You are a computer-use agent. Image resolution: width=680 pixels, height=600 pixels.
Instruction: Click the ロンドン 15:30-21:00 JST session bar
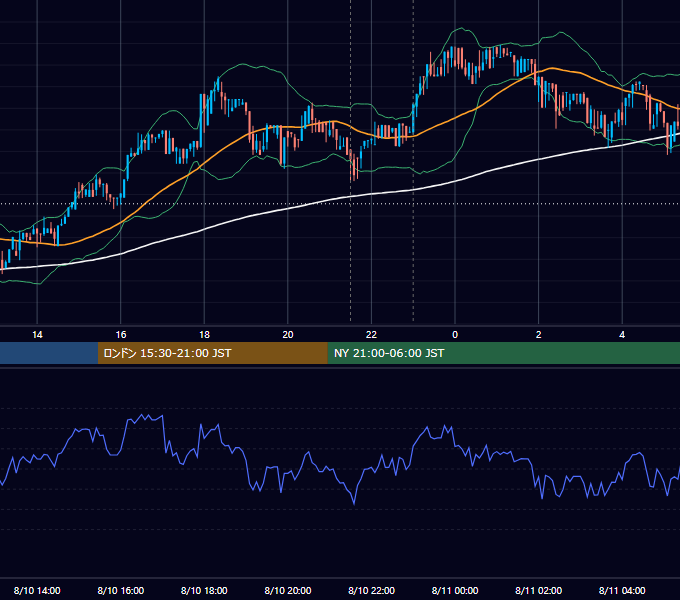(x=212, y=353)
